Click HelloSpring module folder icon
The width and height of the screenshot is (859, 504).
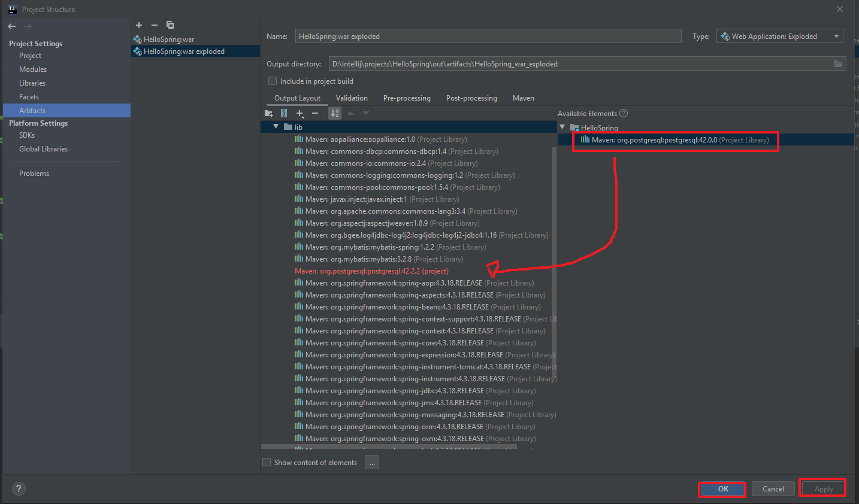574,127
